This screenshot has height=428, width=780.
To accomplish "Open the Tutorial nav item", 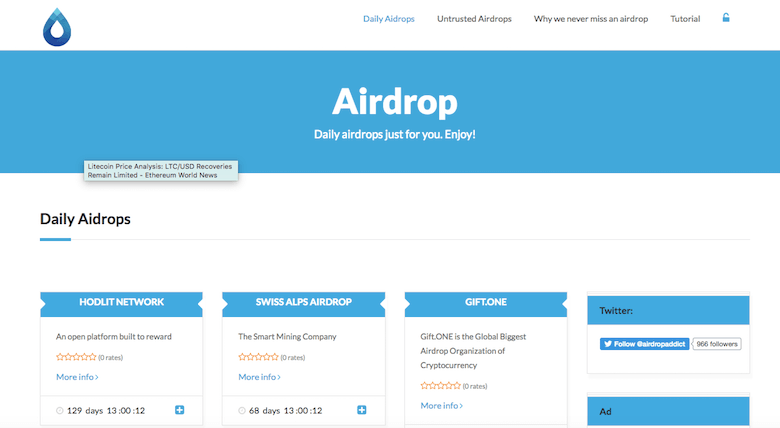I will (x=685, y=19).
